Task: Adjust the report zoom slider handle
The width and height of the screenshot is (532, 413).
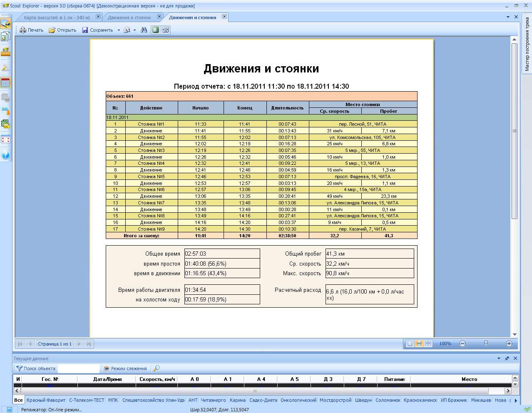Action: coord(486,343)
